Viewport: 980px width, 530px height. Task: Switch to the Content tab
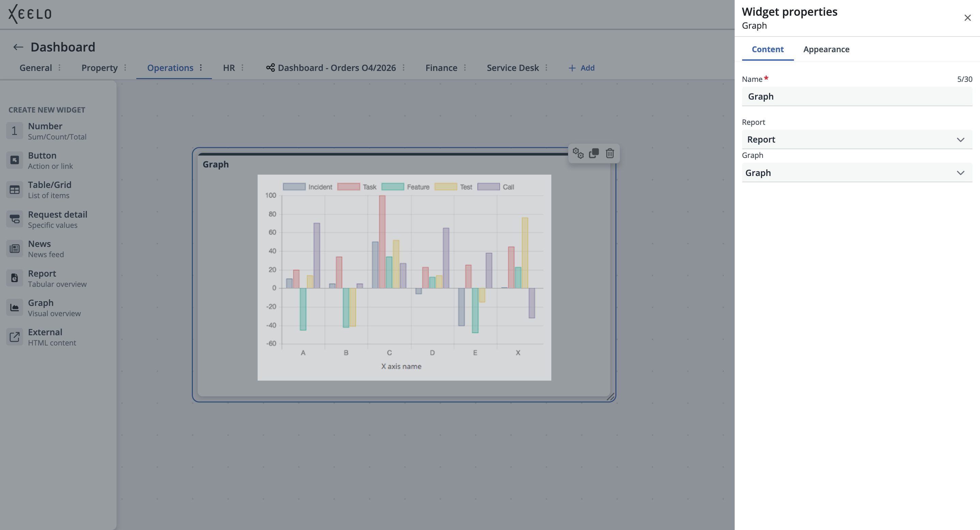pyautogui.click(x=767, y=49)
